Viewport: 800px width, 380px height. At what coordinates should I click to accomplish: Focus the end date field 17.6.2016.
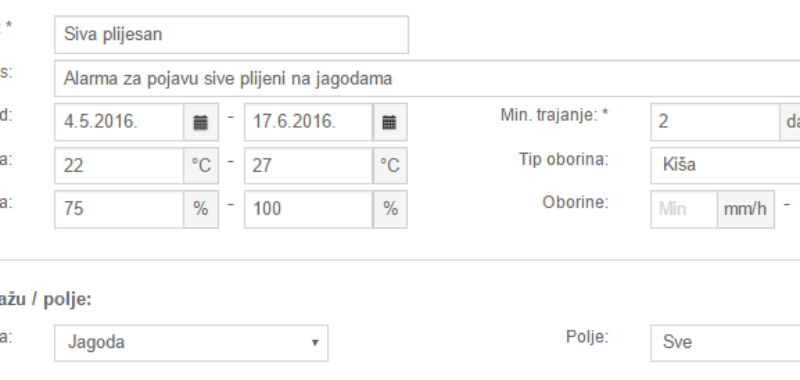click(309, 122)
